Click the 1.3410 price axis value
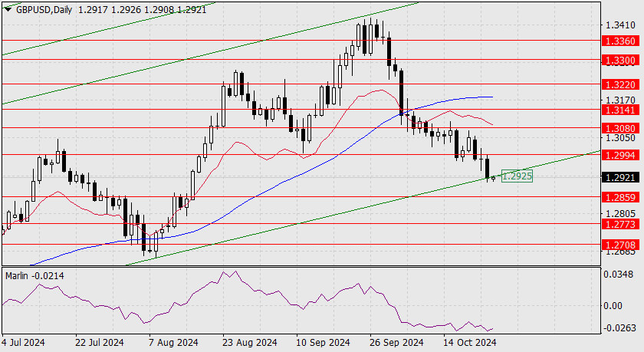 tap(620, 25)
